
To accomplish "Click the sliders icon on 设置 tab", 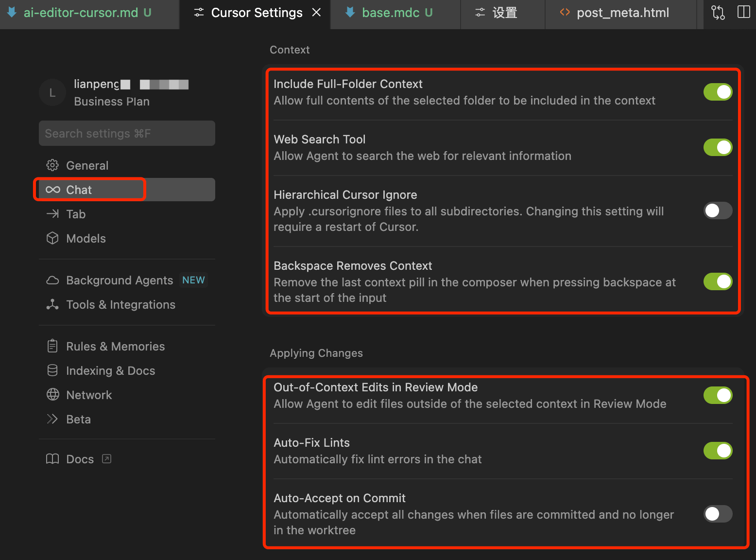I will (x=480, y=13).
